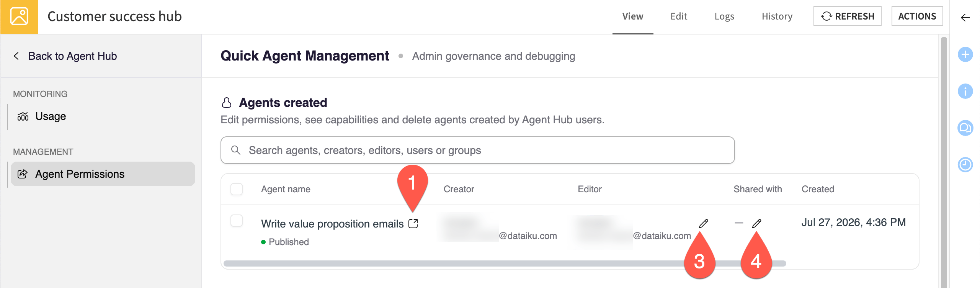Screen dimensions: 980x288
Task: Select Agent Permissions in sidebar
Action: (x=103, y=174)
